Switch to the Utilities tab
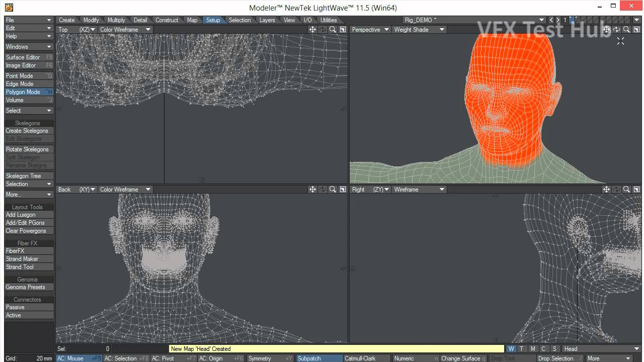The height and width of the screenshot is (362, 644). pyautogui.click(x=329, y=20)
